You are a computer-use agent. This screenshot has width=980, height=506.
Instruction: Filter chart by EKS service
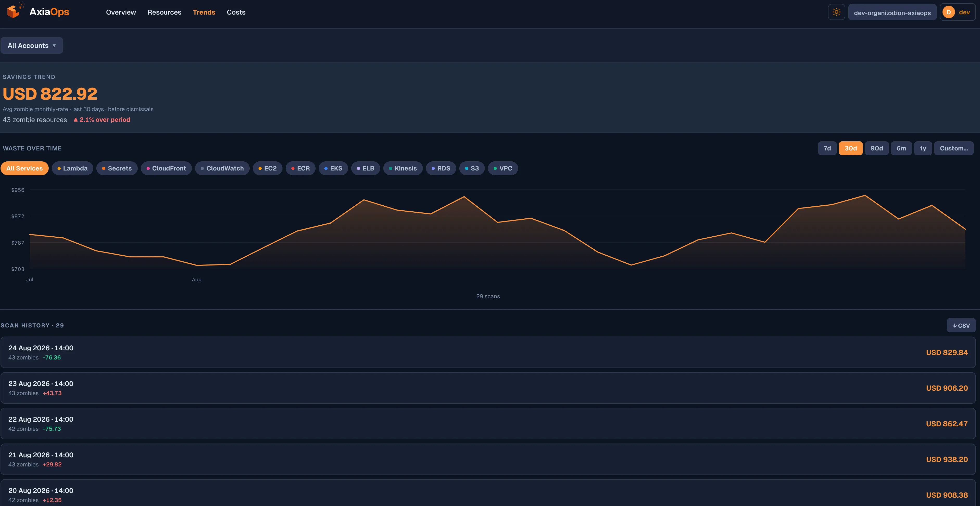coord(333,168)
